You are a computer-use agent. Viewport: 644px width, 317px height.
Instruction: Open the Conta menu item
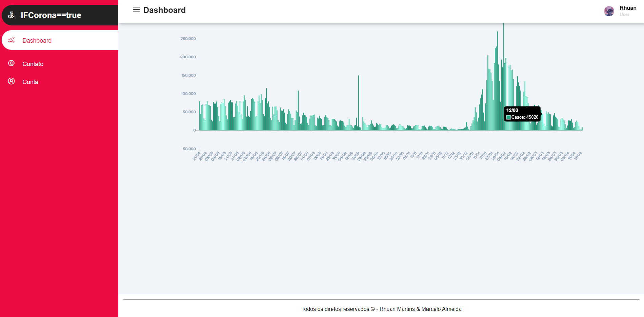30,82
